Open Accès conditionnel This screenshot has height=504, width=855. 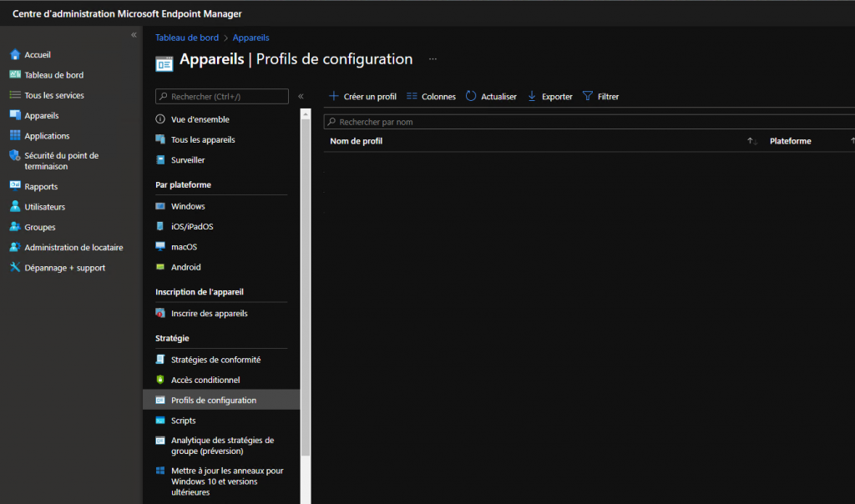pos(205,380)
